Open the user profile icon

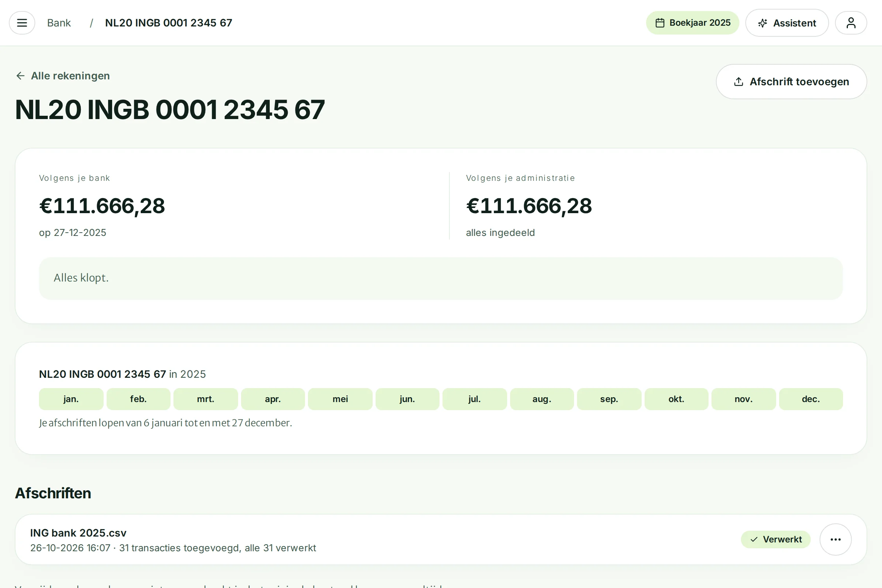pos(851,23)
